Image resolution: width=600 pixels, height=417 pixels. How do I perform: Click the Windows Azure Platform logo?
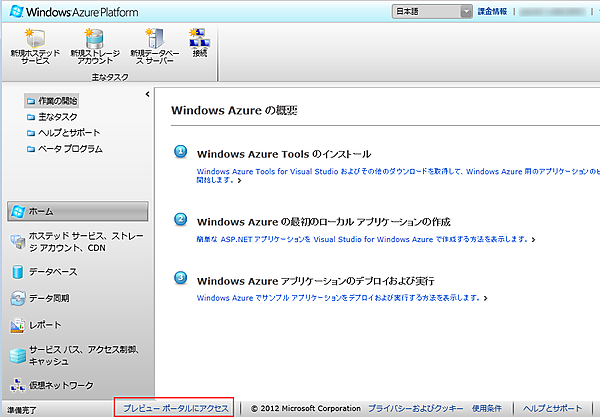click(74, 11)
